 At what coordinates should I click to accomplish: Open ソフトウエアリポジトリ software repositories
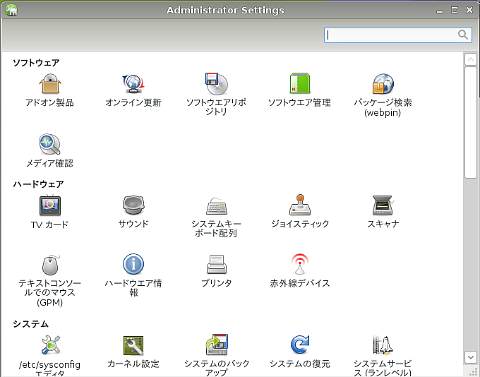[x=216, y=94]
